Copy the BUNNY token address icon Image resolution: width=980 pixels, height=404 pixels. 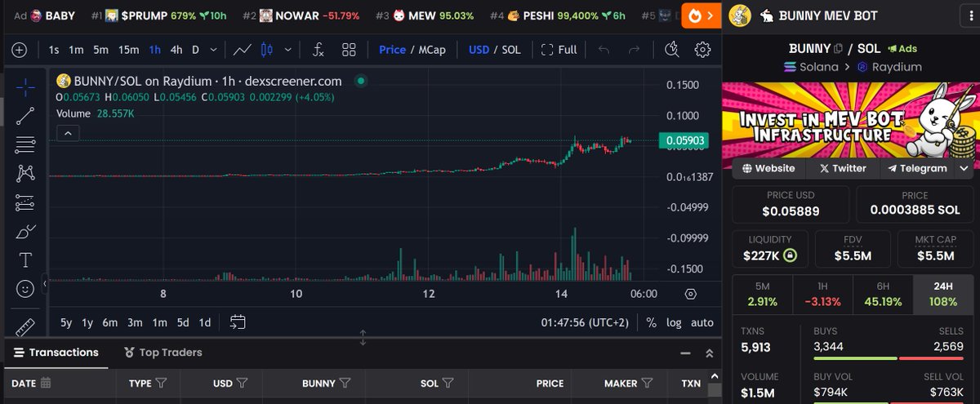coord(839,49)
